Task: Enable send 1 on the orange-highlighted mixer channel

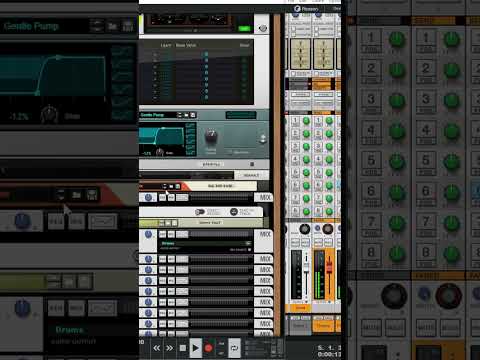Action: click(x=318, y=121)
